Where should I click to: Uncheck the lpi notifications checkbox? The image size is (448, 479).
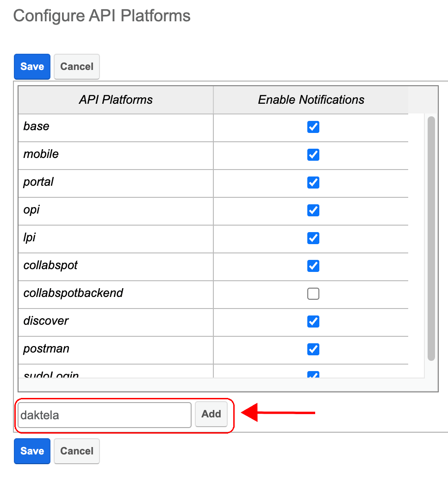point(313,238)
